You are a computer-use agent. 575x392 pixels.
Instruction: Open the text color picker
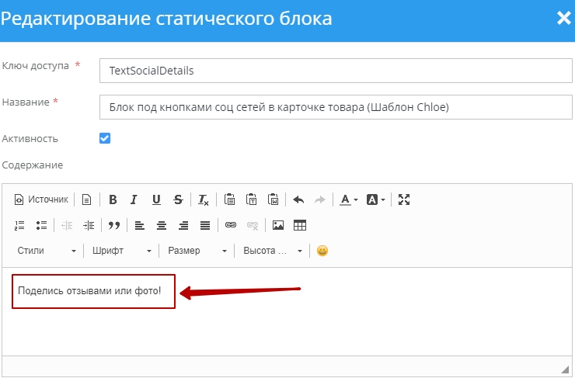point(349,199)
